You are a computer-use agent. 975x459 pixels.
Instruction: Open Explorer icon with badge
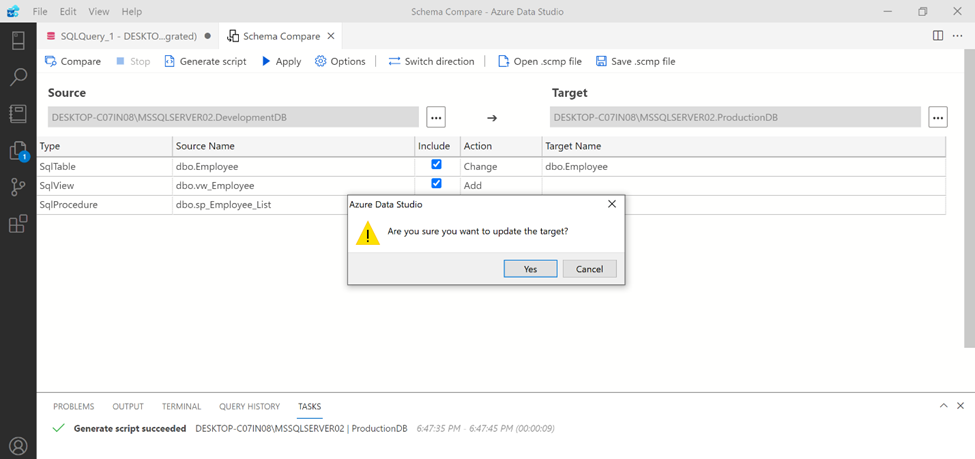(18, 151)
